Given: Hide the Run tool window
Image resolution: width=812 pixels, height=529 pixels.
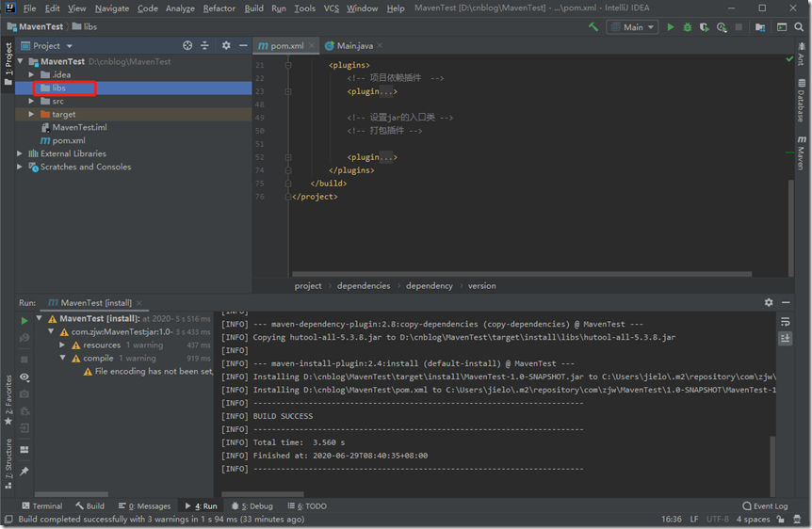Looking at the screenshot, I should pyautogui.click(x=786, y=302).
